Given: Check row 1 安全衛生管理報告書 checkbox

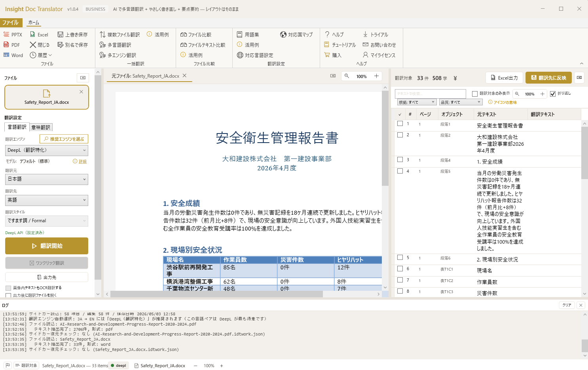Looking at the screenshot, I should 400,124.
